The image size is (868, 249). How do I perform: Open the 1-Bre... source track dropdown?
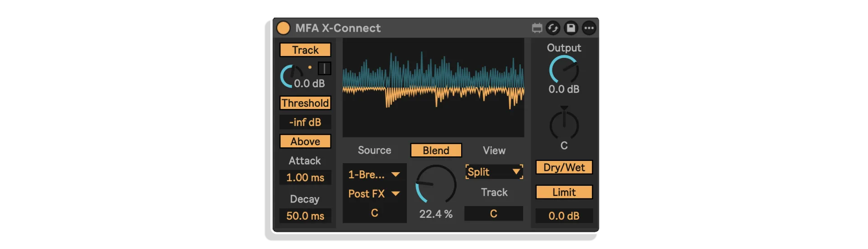pos(374,174)
